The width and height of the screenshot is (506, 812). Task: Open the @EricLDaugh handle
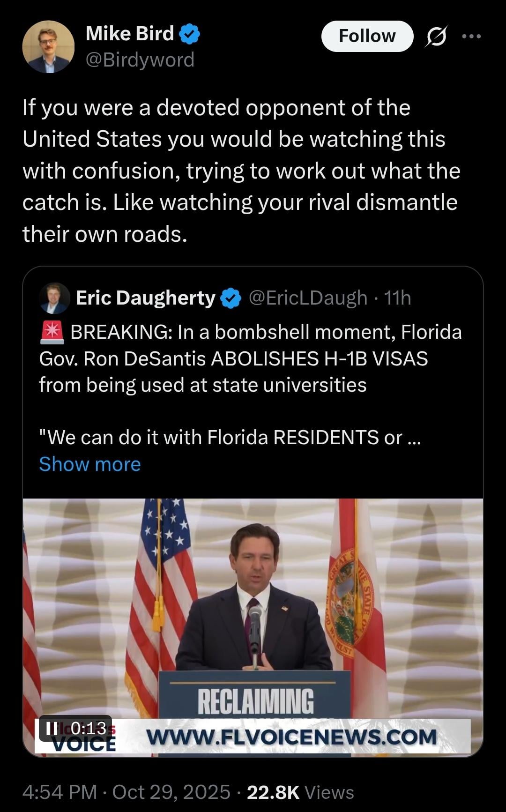click(308, 298)
